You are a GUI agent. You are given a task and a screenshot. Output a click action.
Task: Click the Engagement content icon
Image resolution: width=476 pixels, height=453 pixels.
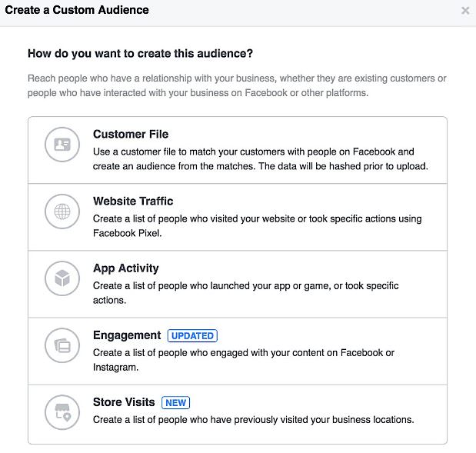pos(62,345)
